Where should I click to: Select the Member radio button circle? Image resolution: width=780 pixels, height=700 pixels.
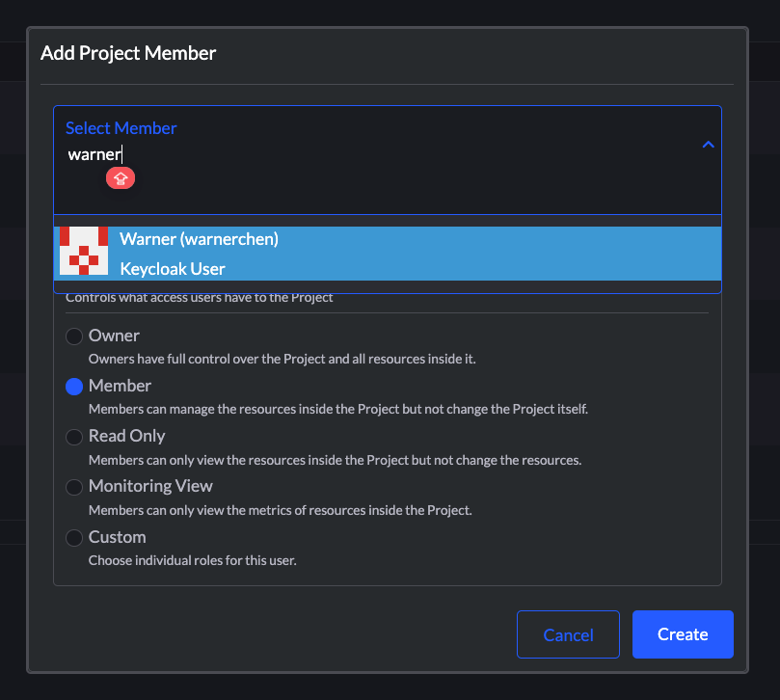click(74, 387)
